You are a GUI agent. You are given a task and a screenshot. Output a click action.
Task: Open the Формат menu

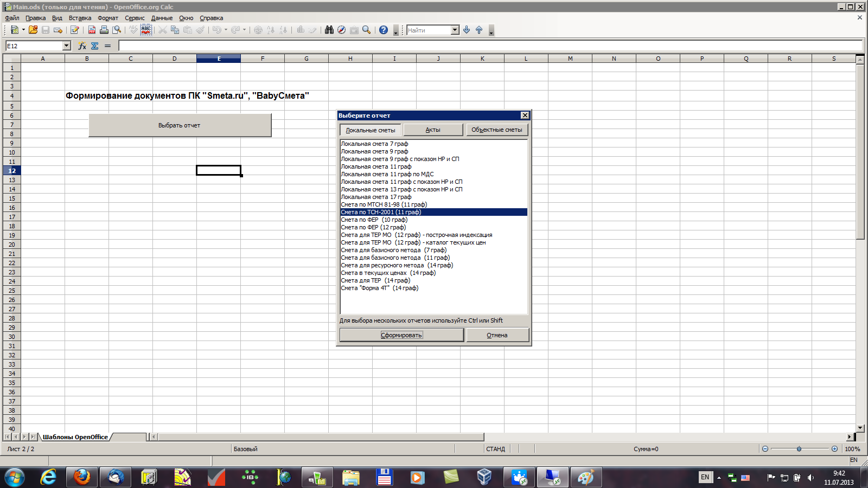[x=108, y=18]
